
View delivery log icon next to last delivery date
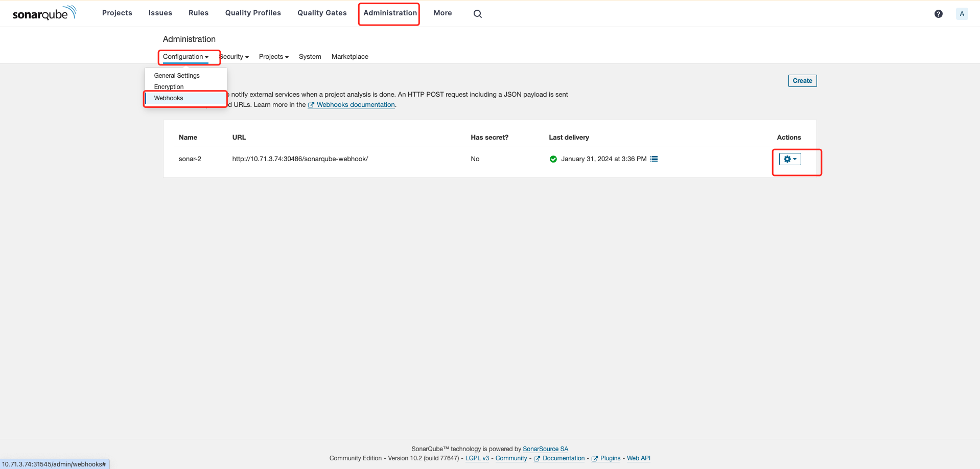click(x=654, y=159)
